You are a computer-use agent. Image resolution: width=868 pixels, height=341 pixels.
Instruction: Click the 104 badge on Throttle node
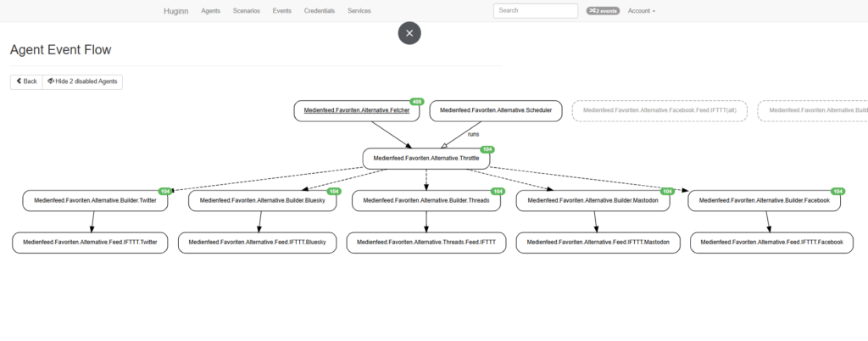pyautogui.click(x=487, y=149)
